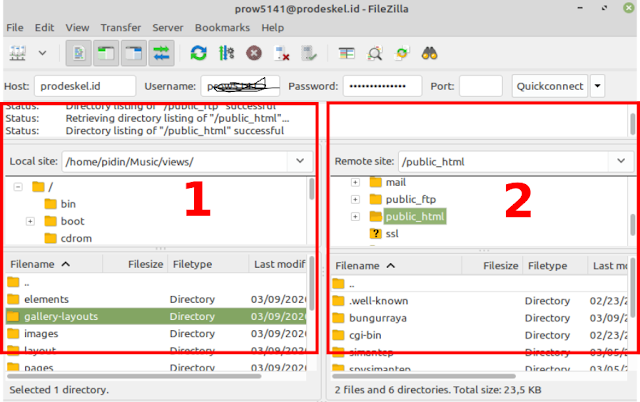Open the Remote site path dropdown
The width and height of the screenshot is (640, 402).
click(x=621, y=161)
